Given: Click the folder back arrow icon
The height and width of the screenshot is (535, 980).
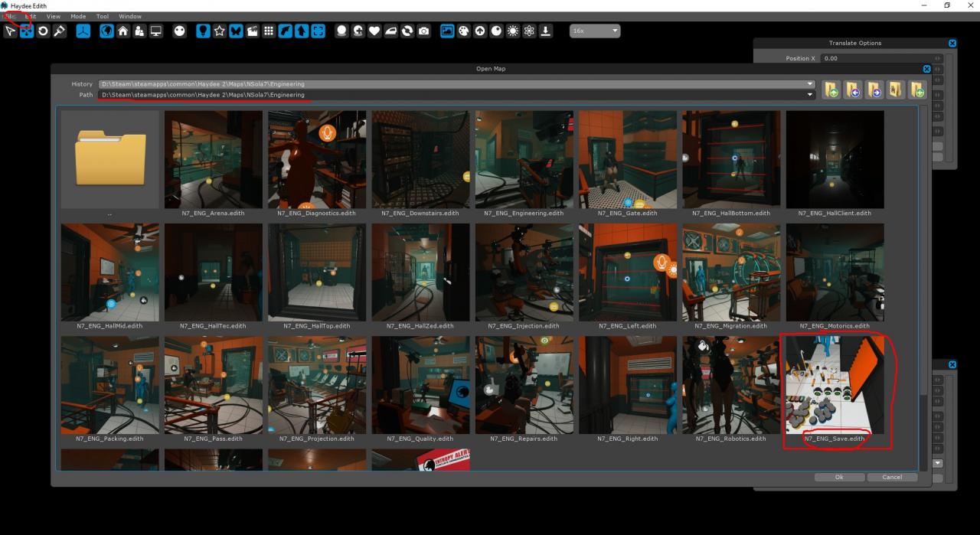Looking at the screenshot, I should 853,91.
